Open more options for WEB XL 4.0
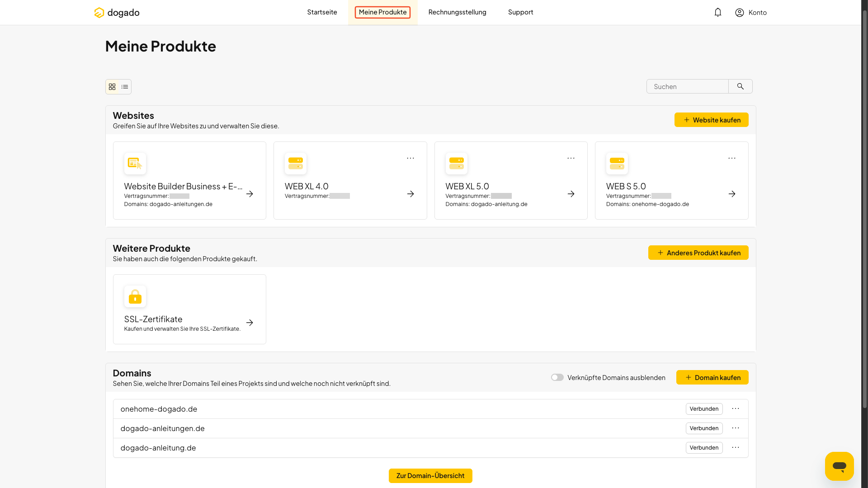The image size is (868, 488). click(410, 158)
